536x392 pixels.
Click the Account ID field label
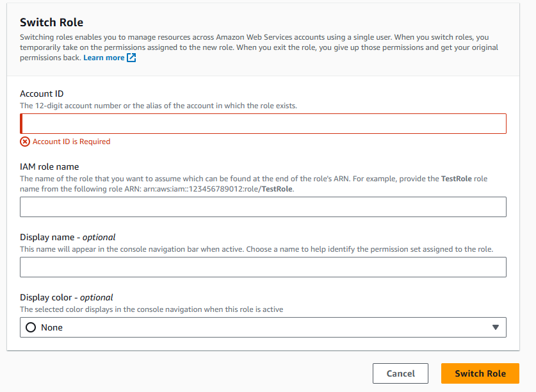tap(42, 94)
